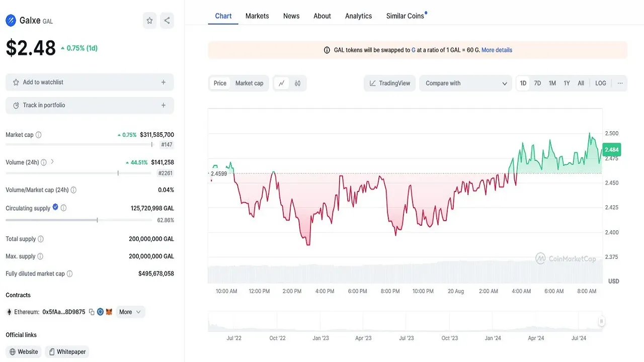Click the Jan '24 label on the mini chart
Screen dimensions: 644x362
coord(493,338)
